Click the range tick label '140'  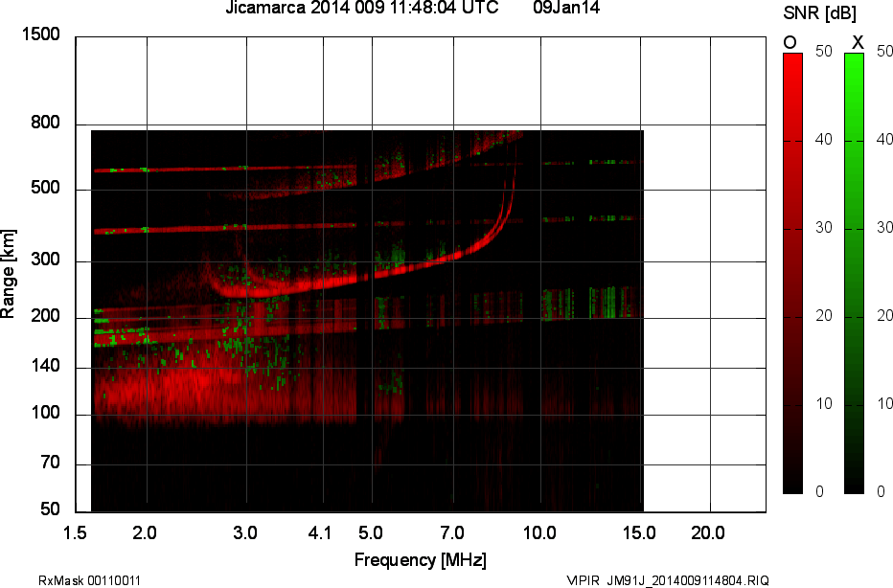click(x=46, y=366)
